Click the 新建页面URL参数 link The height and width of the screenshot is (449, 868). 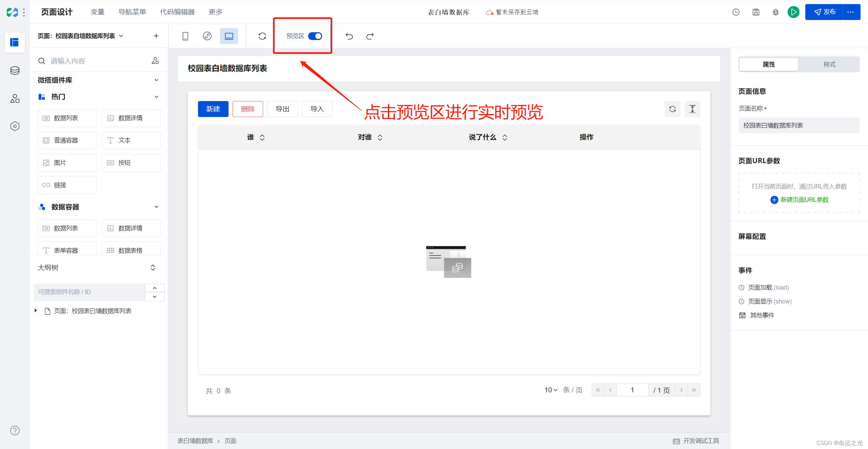click(x=804, y=200)
